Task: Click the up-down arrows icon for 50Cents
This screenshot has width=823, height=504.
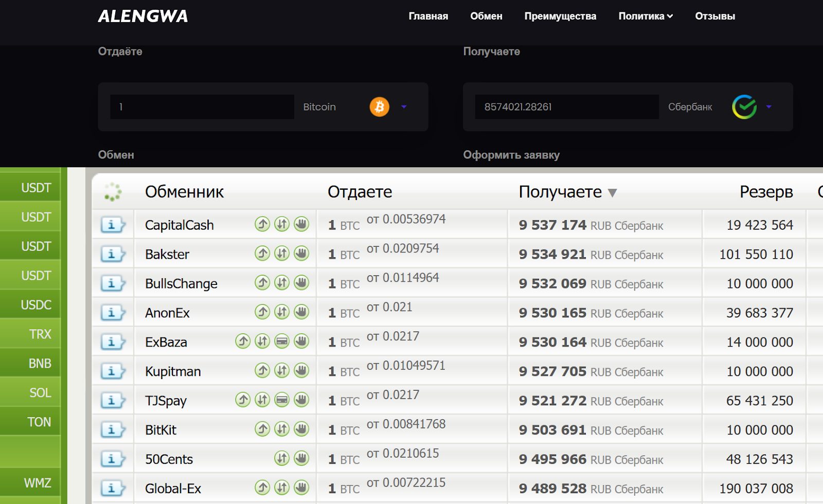Action: tap(282, 459)
